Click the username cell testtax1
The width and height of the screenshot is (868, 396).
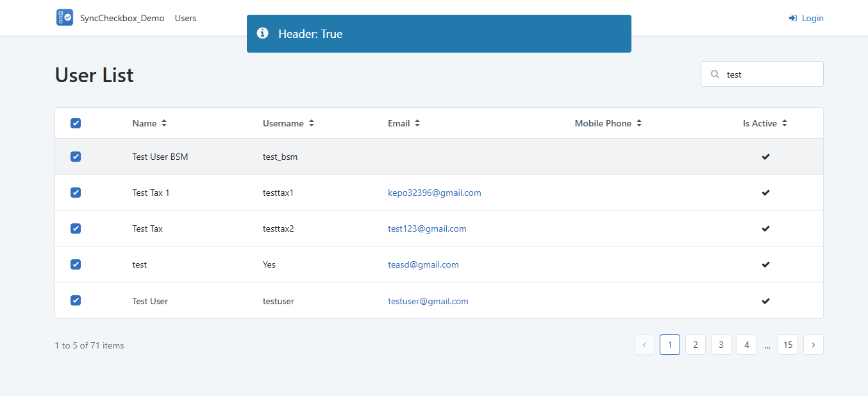(278, 193)
